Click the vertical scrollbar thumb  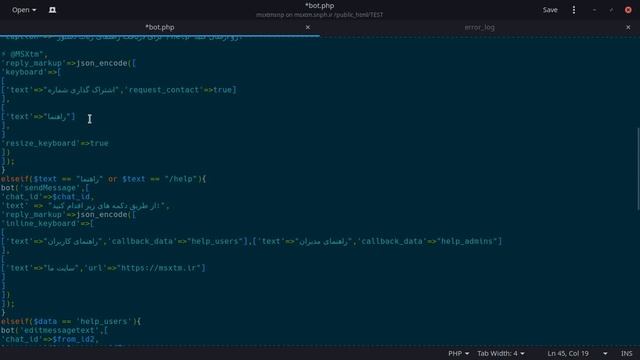click(638, 169)
